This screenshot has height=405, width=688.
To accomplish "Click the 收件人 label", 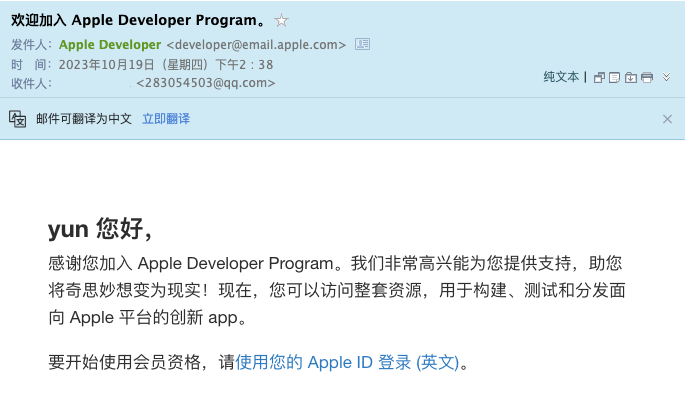I will (32, 83).
